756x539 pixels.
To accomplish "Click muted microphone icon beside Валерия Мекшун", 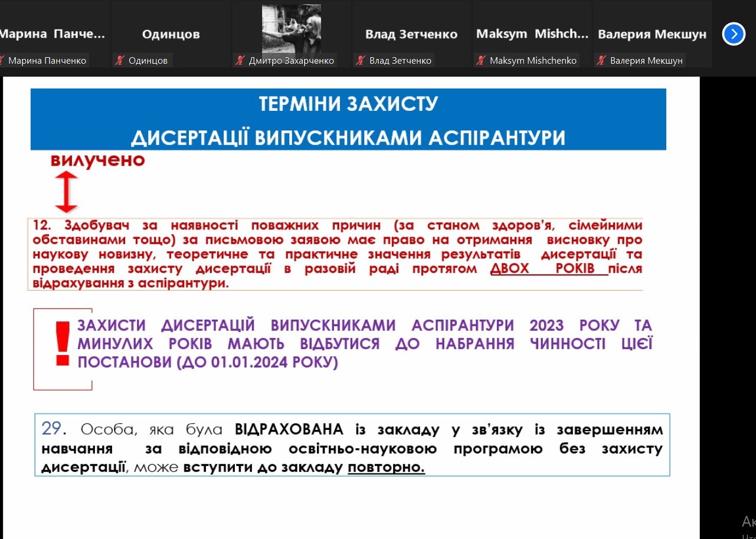I will click(601, 60).
